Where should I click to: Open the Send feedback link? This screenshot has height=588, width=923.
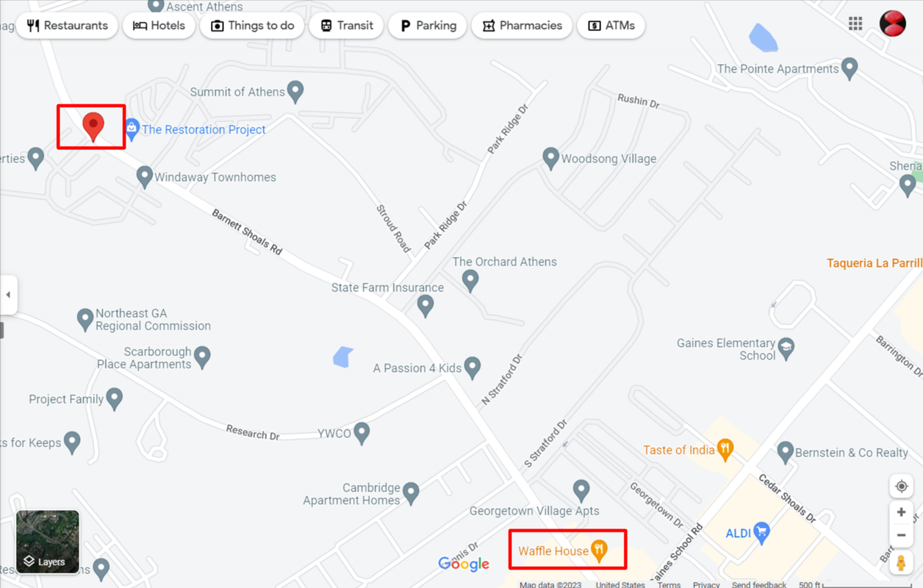tap(759, 585)
